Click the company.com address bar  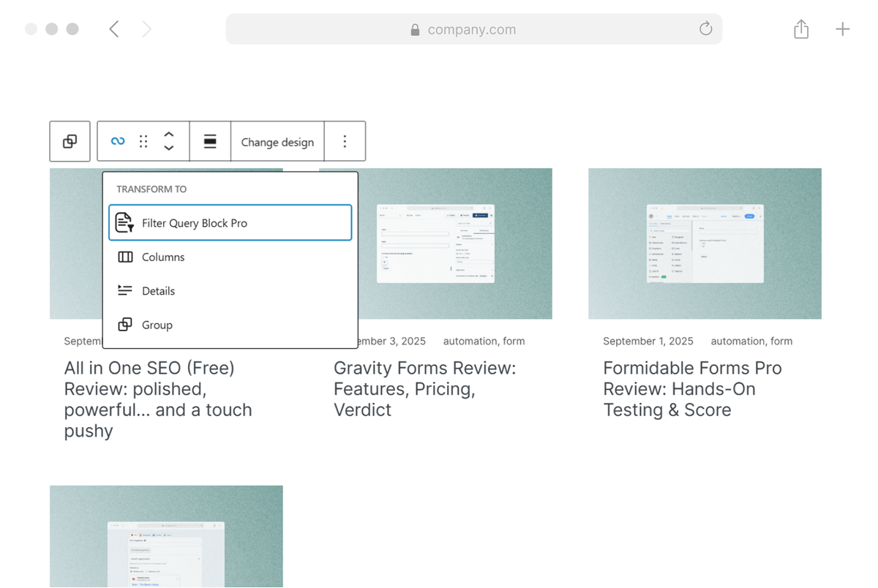(474, 29)
